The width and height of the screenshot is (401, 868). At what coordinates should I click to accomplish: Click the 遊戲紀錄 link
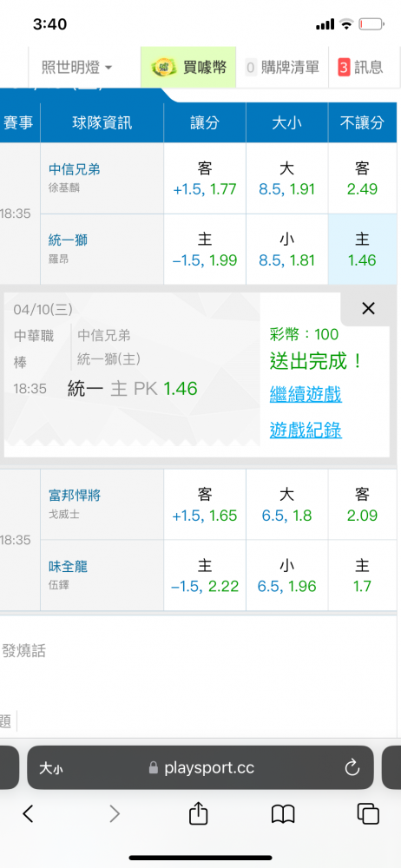pyautogui.click(x=306, y=430)
